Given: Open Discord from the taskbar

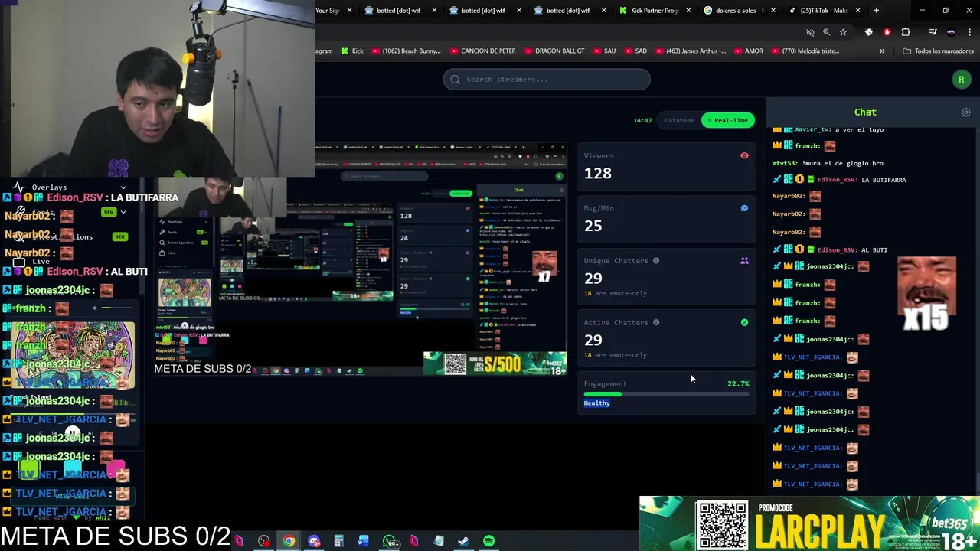Looking at the screenshot, I should [x=314, y=542].
